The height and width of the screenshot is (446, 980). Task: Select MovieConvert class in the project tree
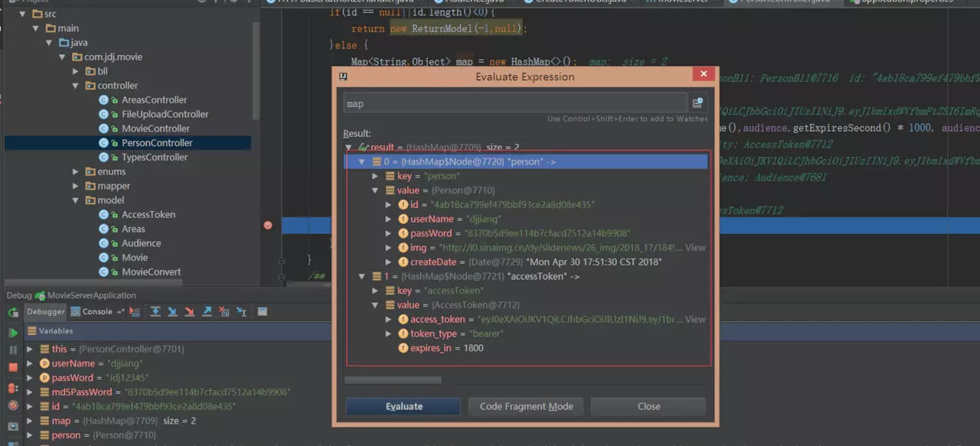[x=152, y=272]
